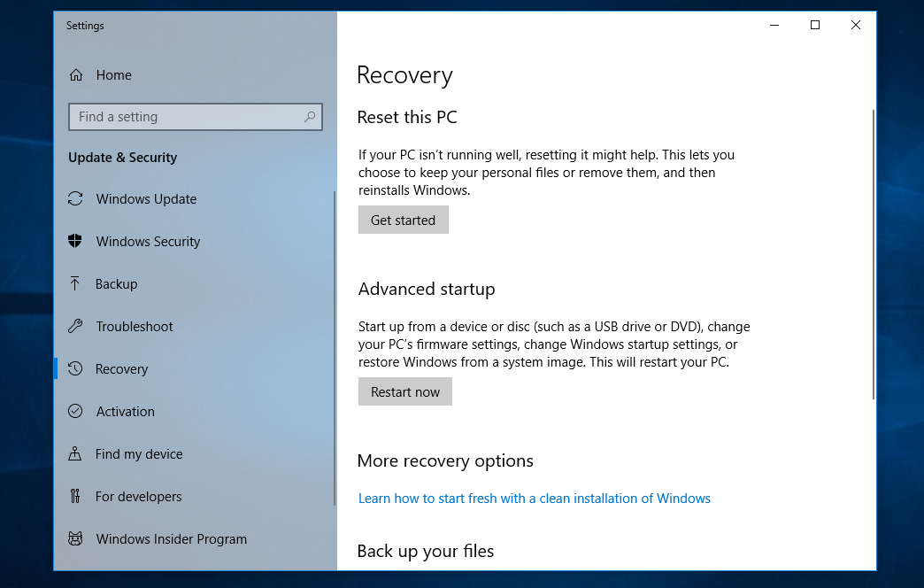Select the Activation checkmark icon

[x=75, y=412]
